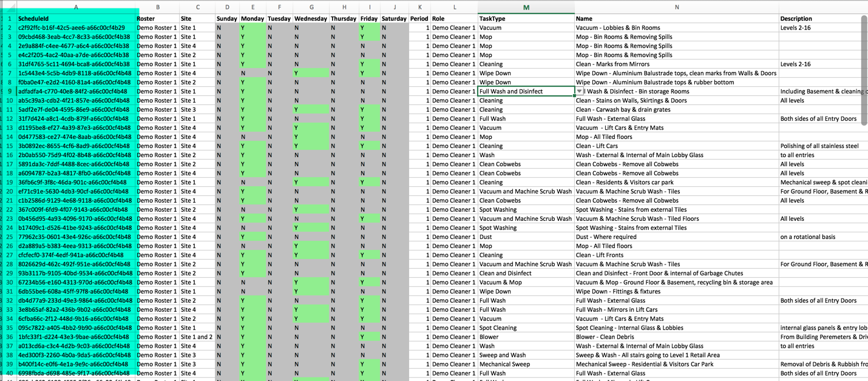The height and width of the screenshot is (381, 868).
Task: Select column M header
Action: (x=526, y=7)
